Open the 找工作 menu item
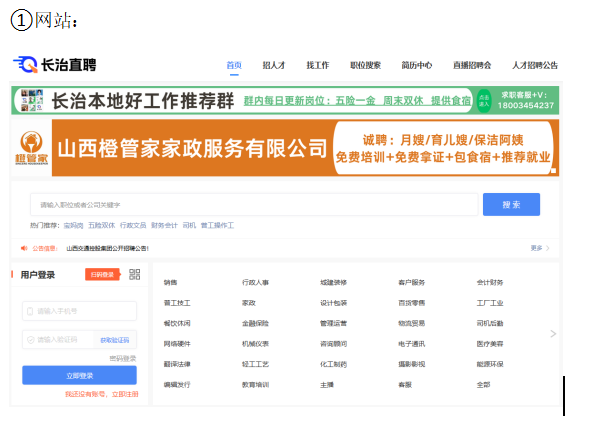The width and height of the screenshot is (597, 423). (318, 65)
